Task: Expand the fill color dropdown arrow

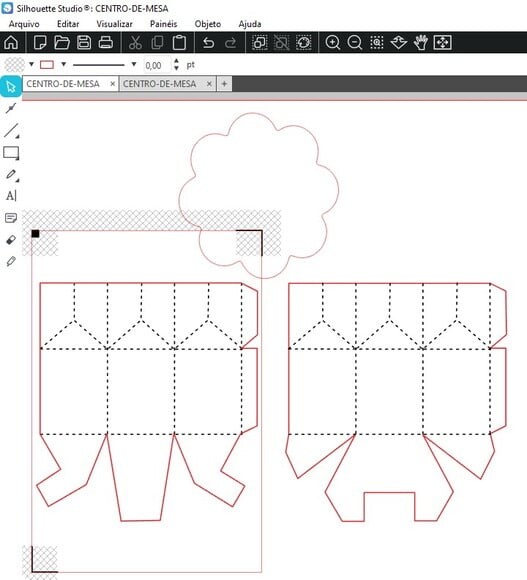Action: (31, 64)
